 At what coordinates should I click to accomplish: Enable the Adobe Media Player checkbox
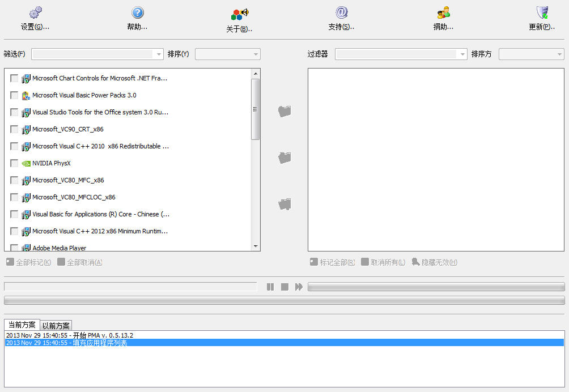[x=14, y=248]
